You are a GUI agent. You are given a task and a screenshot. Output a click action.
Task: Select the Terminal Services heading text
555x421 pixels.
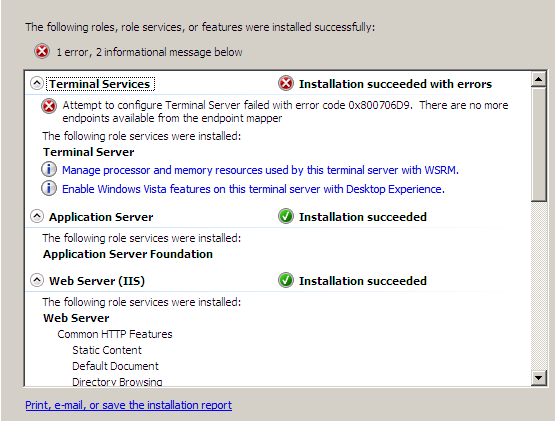pyautogui.click(x=100, y=84)
